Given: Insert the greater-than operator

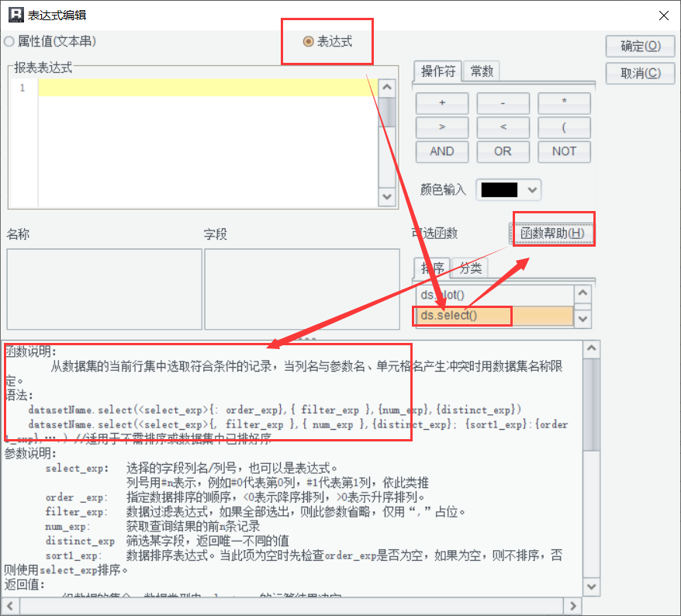Looking at the screenshot, I should tap(442, 127).
